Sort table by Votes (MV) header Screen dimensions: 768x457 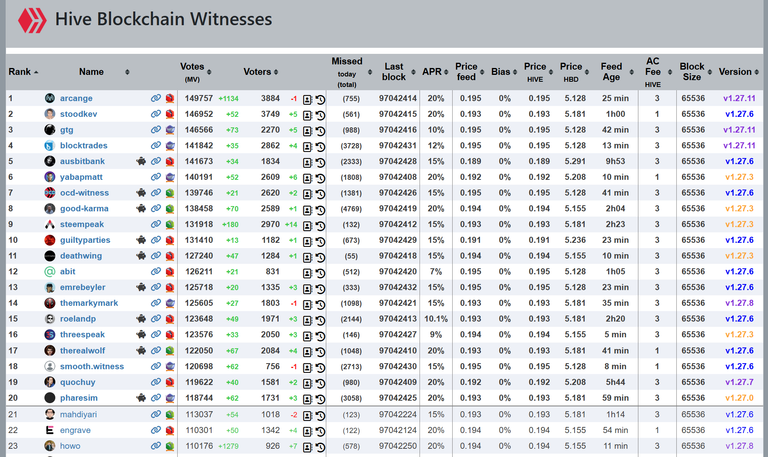click(x=195, y=72)
